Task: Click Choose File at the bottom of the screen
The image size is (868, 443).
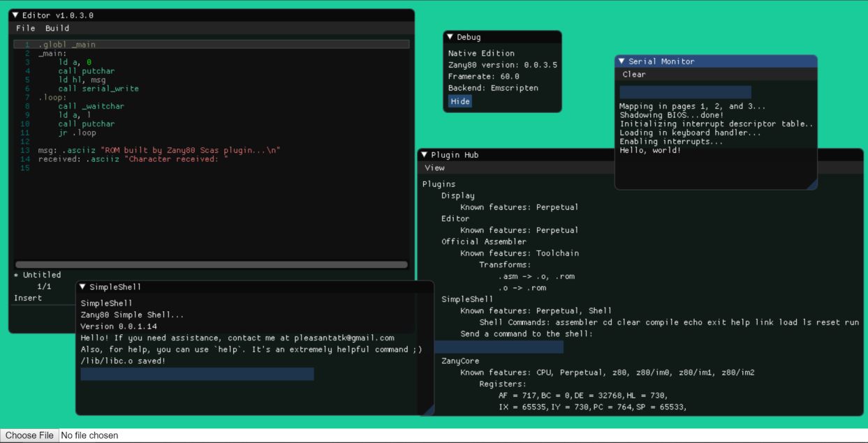Action: coord(29,435)
